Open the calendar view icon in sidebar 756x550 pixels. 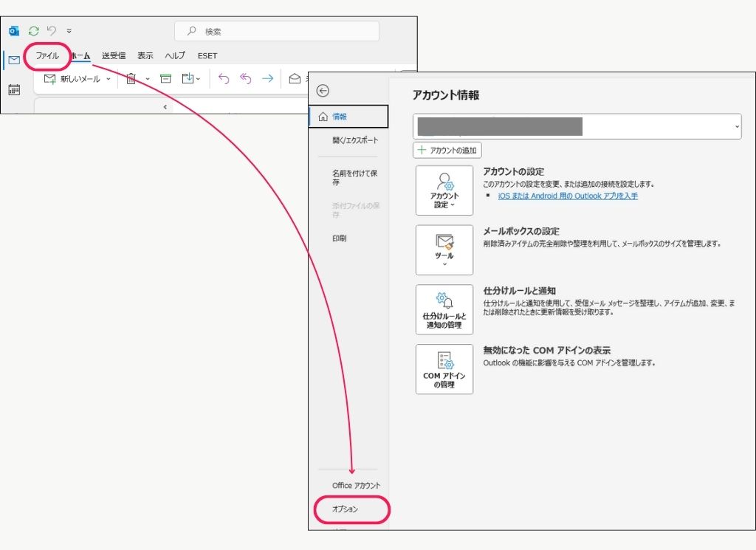pyautogui.click(x=14, y=89)
